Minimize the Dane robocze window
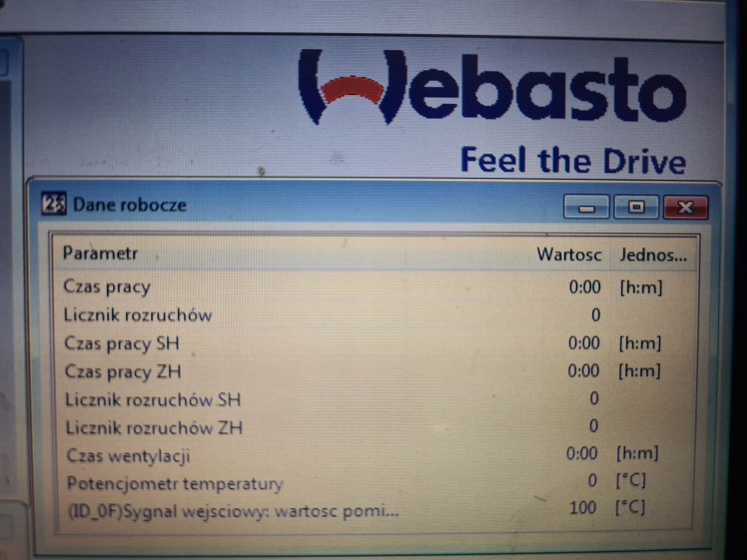This screenshot has height=560, width=747. click(586, 207)
